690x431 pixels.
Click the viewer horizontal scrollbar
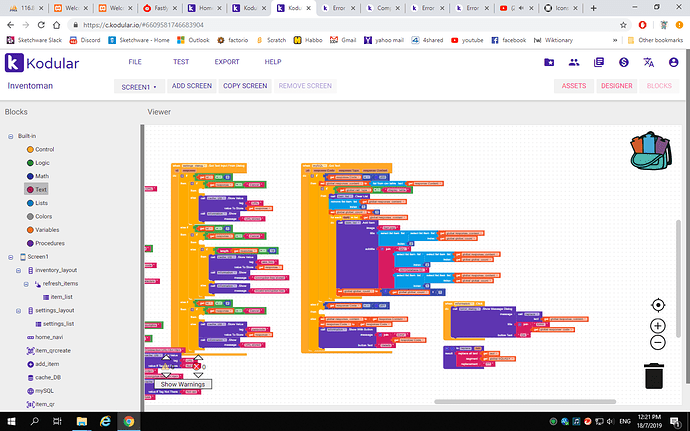[525, 402]
